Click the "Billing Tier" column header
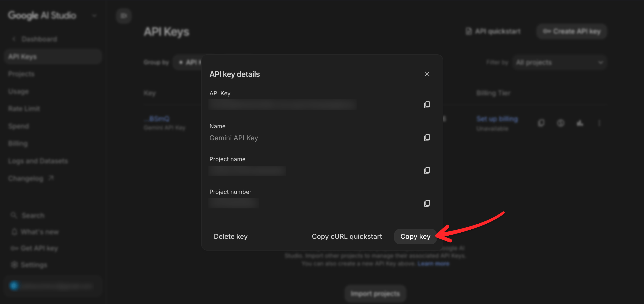The width and height of the screenshot is (644, 304). [x=493, y=93]
